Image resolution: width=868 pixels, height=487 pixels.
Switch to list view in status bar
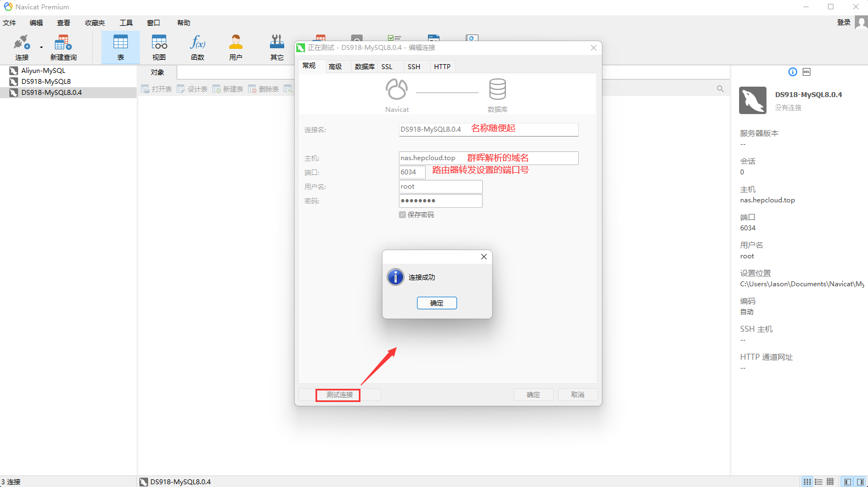coord(819,482)
